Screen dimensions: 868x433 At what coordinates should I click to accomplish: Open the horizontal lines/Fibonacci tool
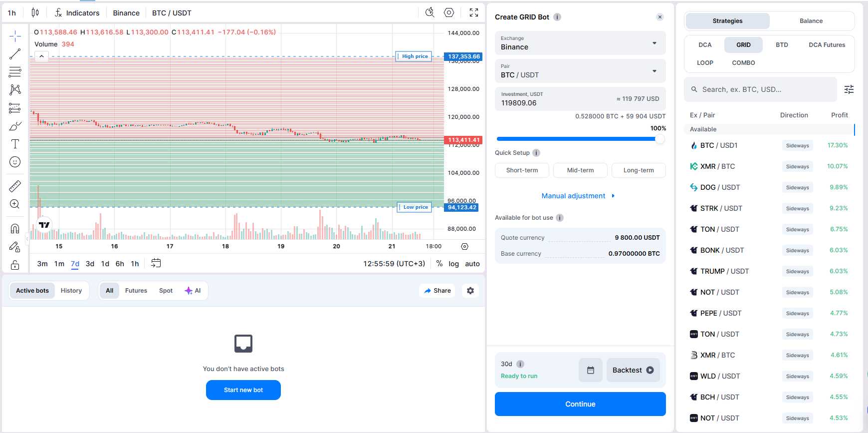[15, 72]
